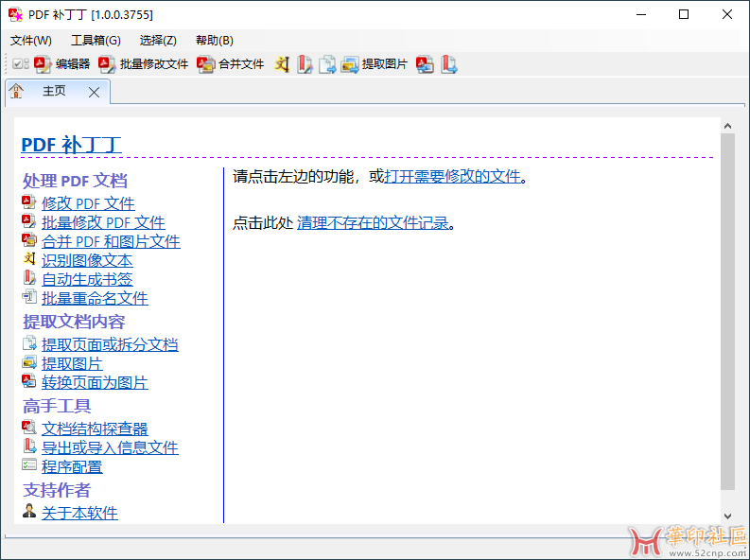Click 合并文件 toolbar button
The height and width of the screenshot is (560, 750).
(x=231, y=64)
